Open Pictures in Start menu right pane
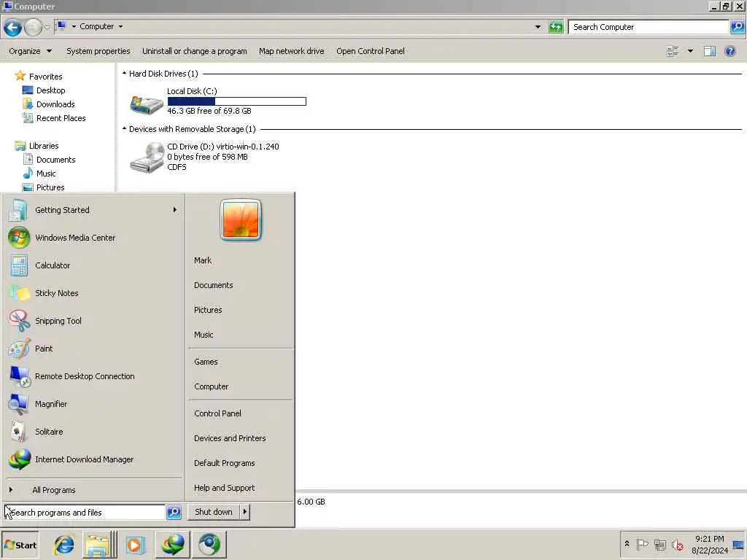This screenshot has height=560, width=747. [208, 310]
